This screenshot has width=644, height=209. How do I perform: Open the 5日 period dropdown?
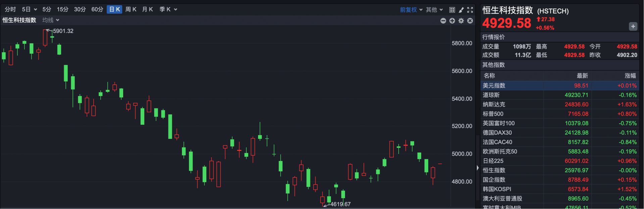[29, 9]
